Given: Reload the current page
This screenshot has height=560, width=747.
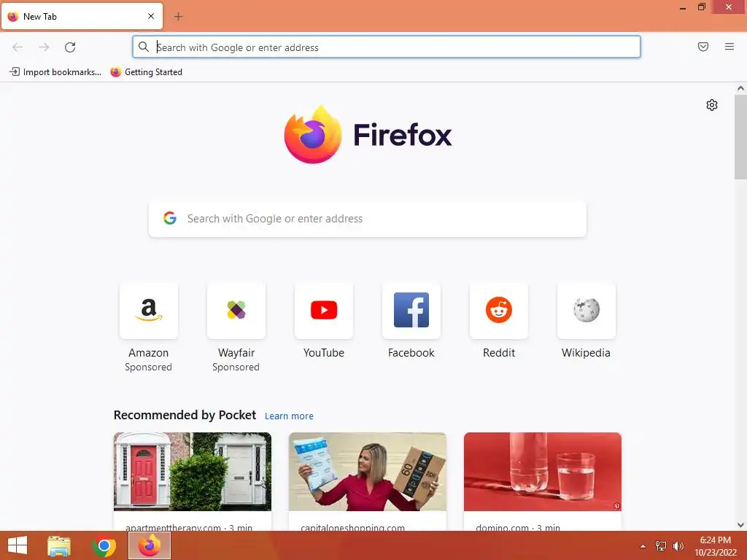Looking at the screenshot, I should [70, 47].
